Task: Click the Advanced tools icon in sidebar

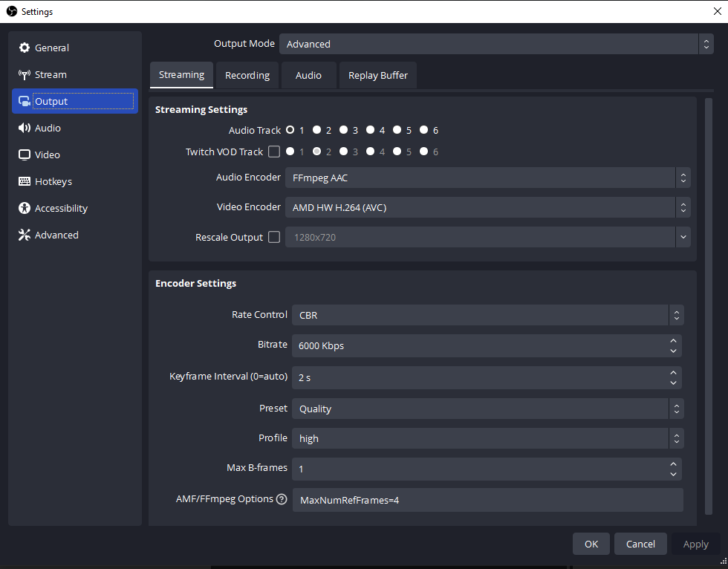Action: tap(24, 235)
